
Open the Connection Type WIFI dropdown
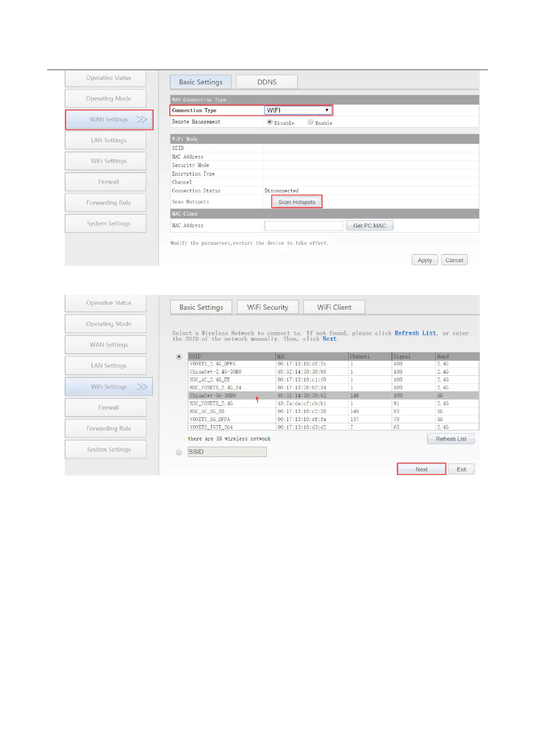pos(298,110)
